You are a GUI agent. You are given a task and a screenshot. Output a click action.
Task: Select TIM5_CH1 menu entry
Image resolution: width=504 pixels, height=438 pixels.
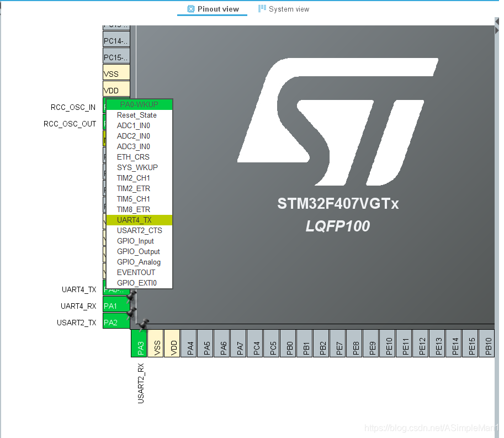click(139, 199)
